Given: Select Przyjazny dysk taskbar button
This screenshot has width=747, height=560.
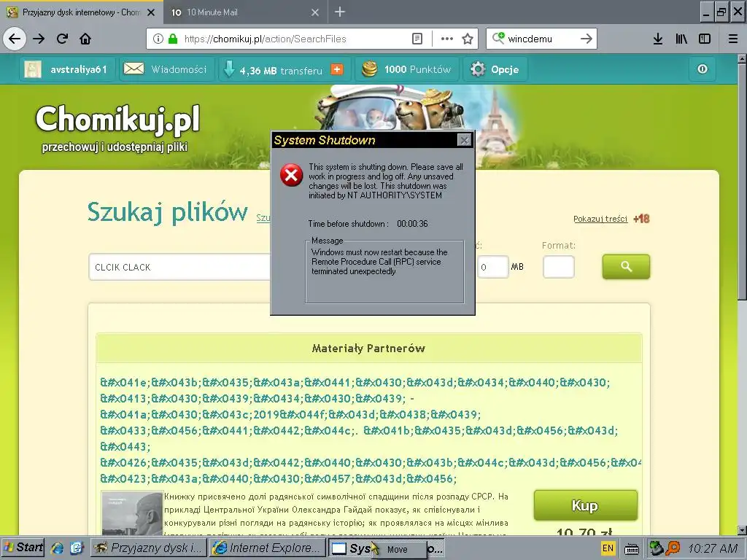Looking at the screenshot, I should tap(149, 548).
